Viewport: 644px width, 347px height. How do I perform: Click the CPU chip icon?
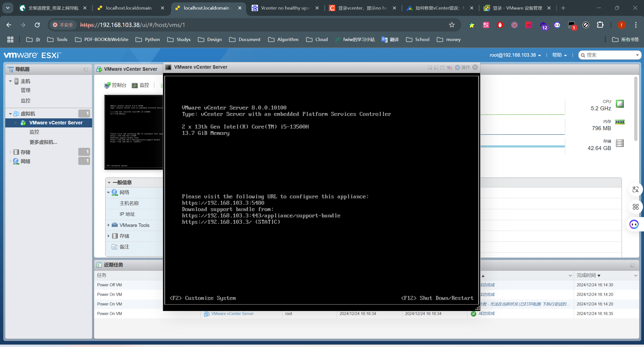620,104
